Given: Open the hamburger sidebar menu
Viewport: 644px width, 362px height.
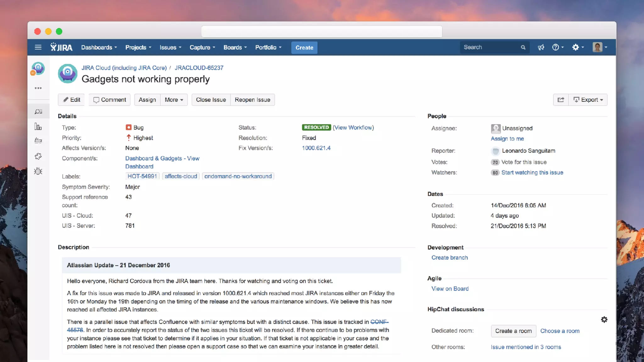Looking at the screenshot, I should 38,47.
